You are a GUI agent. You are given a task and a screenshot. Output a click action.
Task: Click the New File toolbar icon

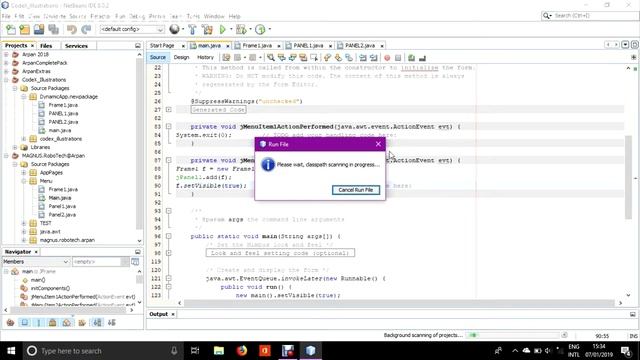11,29
